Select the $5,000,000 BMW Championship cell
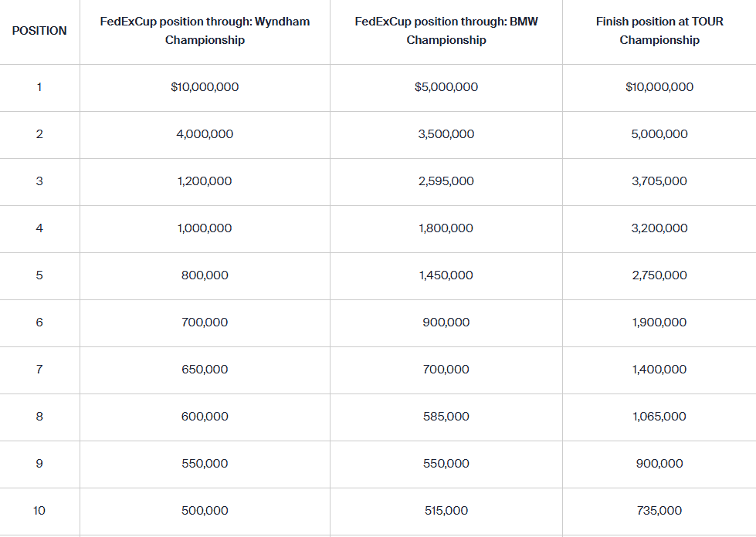 click(446, 87)
